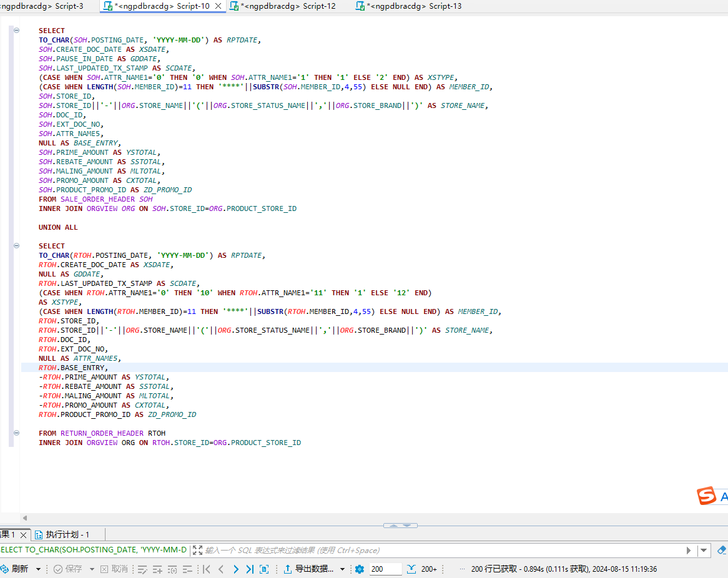This screenshot has height=578, width=728.
Task: Go to the previous result row
Action: [x=221, y=569]
